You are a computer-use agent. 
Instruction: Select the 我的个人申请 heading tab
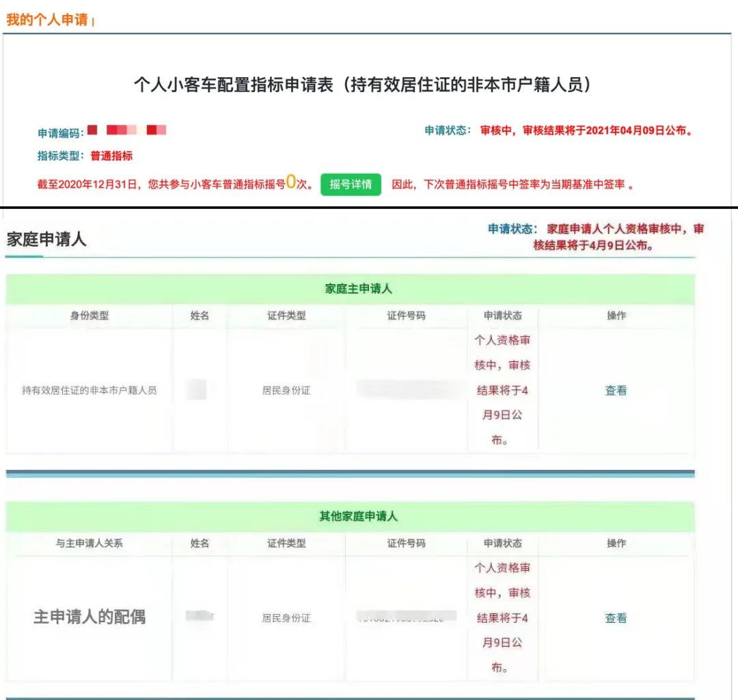[x=47, y=20]
